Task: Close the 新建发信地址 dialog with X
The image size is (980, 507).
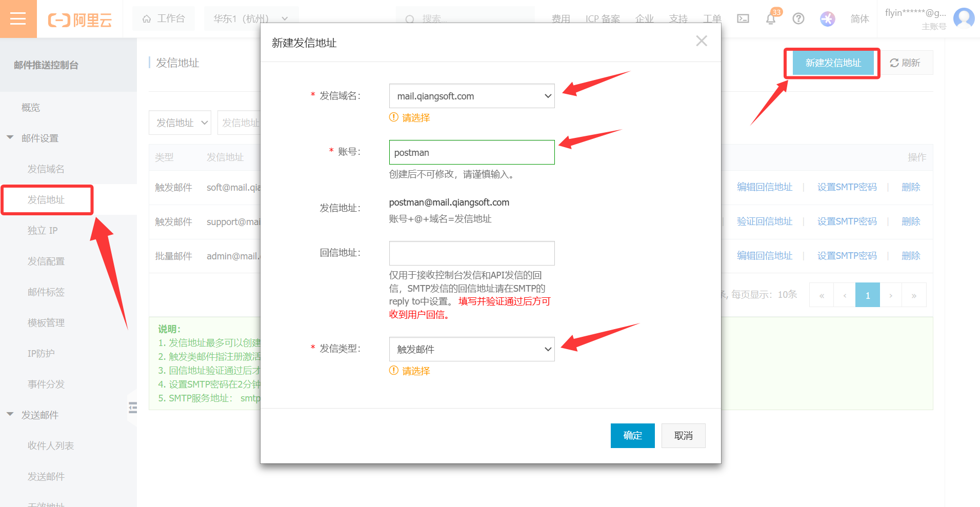Action: 701,41
